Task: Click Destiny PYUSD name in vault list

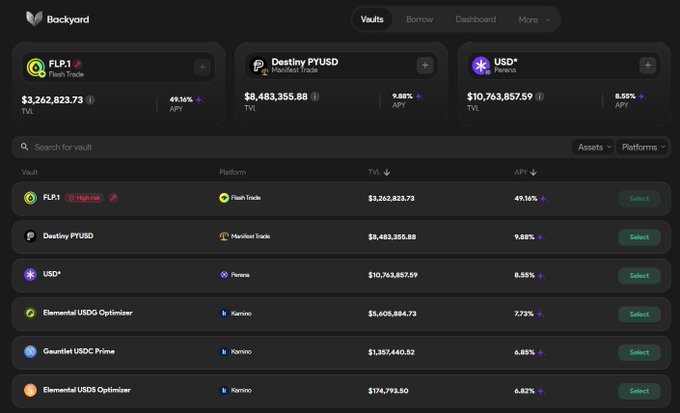Action: tap(68, 236)
